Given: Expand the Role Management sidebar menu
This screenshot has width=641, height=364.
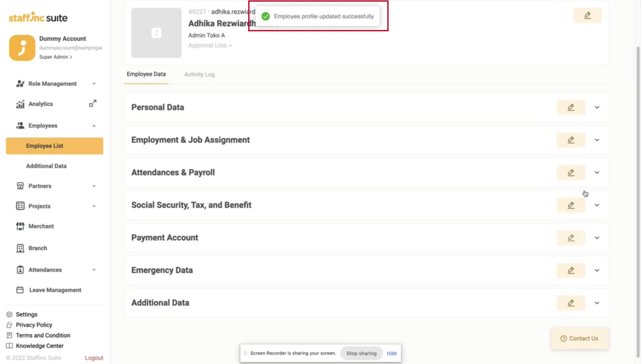Looking at the screenshot, I should coord(94,84).
